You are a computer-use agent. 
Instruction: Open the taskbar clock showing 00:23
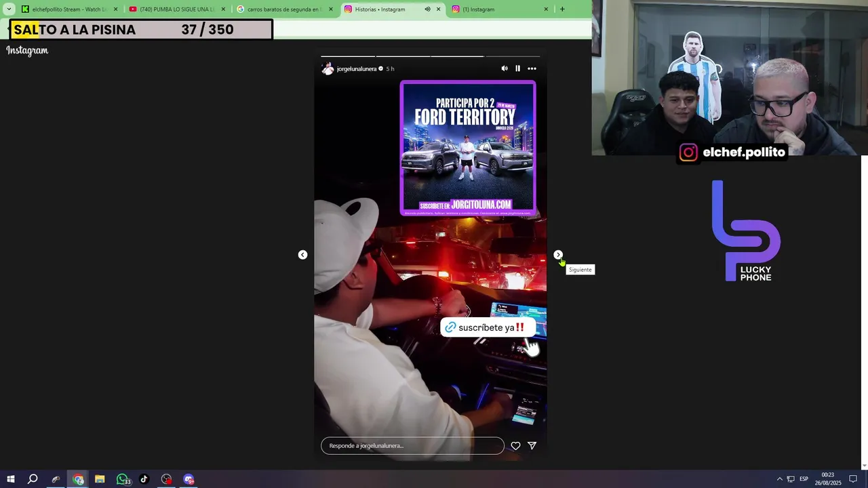[827, 479]
